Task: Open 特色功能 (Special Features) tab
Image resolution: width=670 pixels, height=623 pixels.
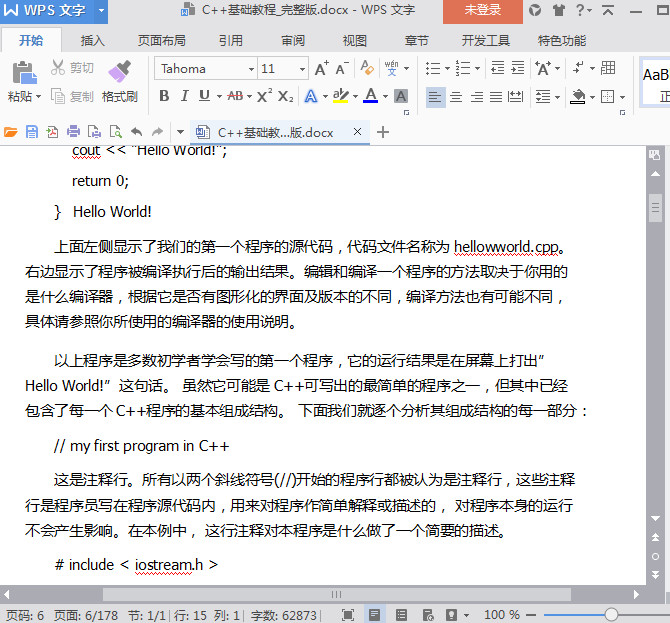Action: (x=561, y=41)
